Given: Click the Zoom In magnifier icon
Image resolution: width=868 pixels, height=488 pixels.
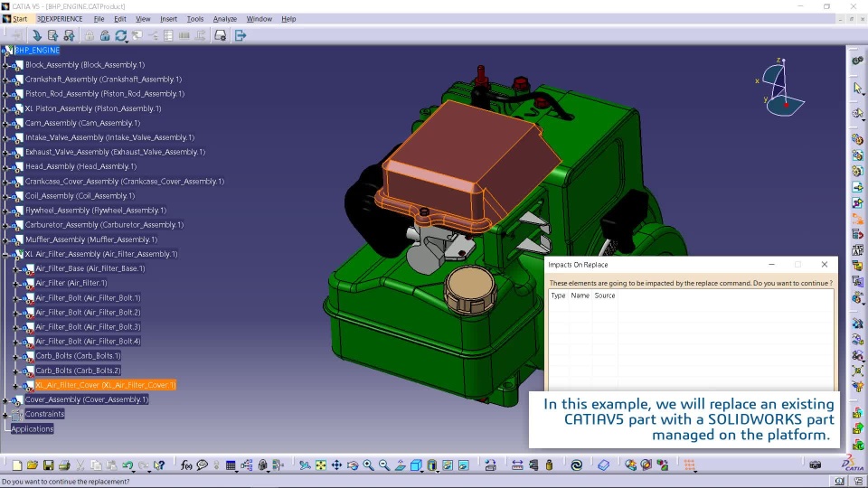Looking at the screenshot, I should pyautogui.click(x=368, y=465).
